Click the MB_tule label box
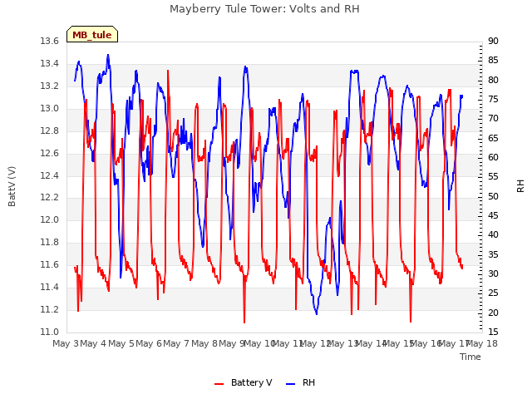The height and width of the screenshot is (399, 532). point(92,34)
